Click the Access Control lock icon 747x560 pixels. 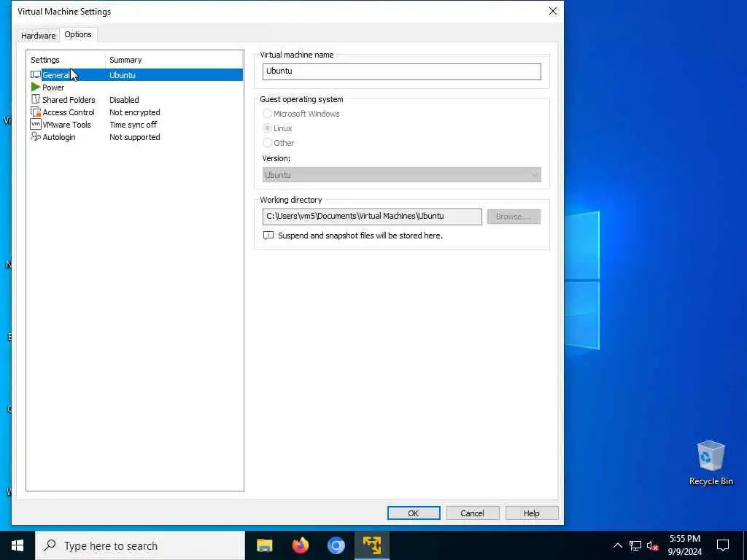tap(36, 112)
